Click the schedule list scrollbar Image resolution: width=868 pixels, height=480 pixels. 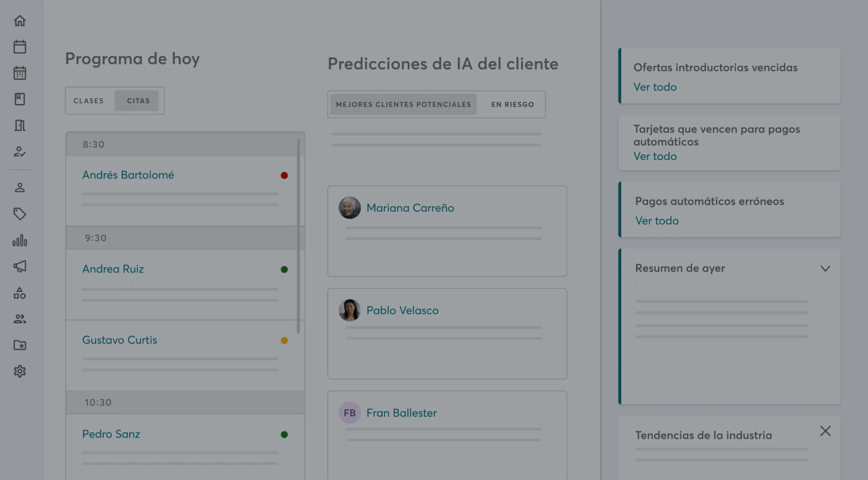click(x=298, y=235)
